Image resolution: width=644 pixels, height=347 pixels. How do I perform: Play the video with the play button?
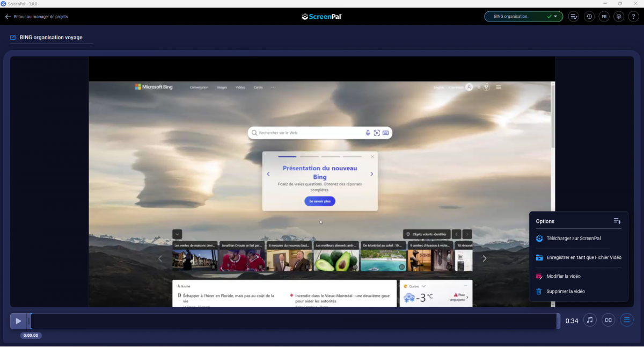pos(18,321)
